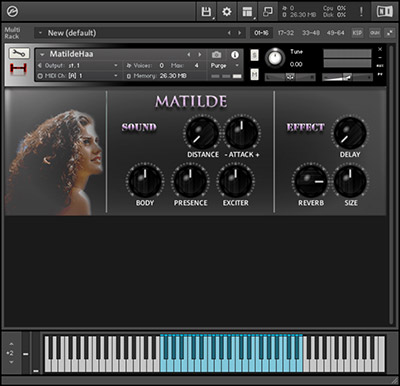Image resolution: width=400 pixels, height=386 pixels.
Task: Toggle the mute M button
Action: coord(254,74)
